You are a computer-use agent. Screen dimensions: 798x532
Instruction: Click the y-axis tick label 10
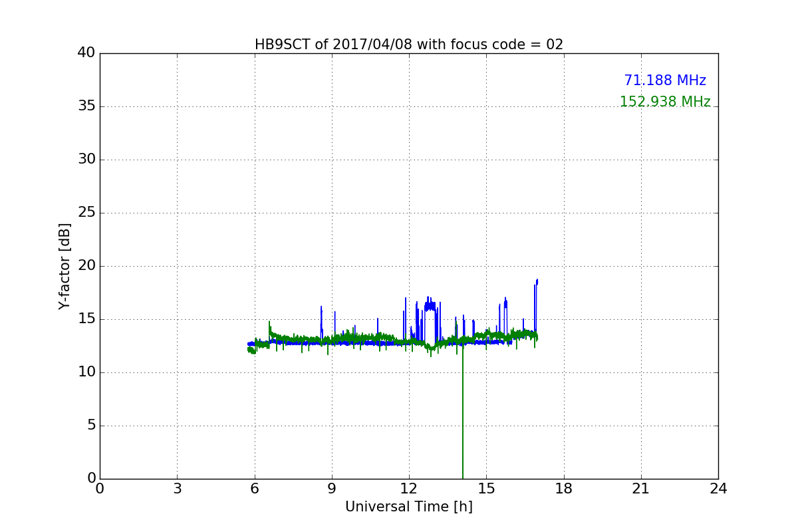pyautogui.click(x=86, y=372)
